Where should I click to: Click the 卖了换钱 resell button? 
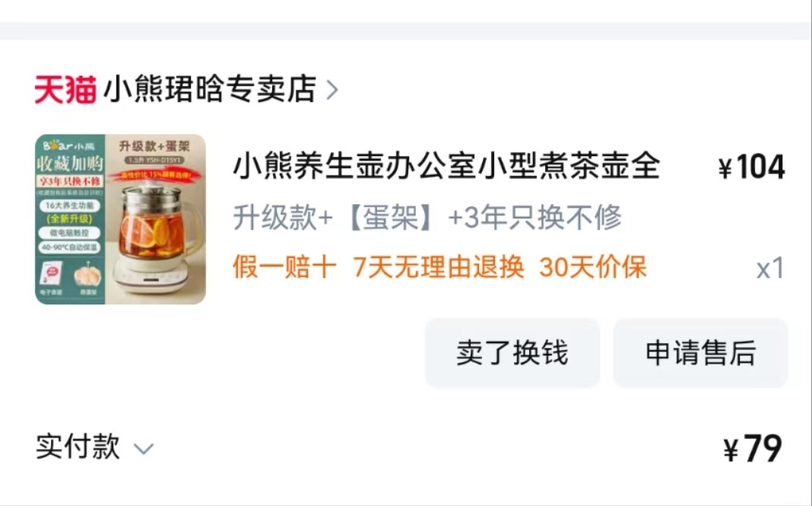512,352
